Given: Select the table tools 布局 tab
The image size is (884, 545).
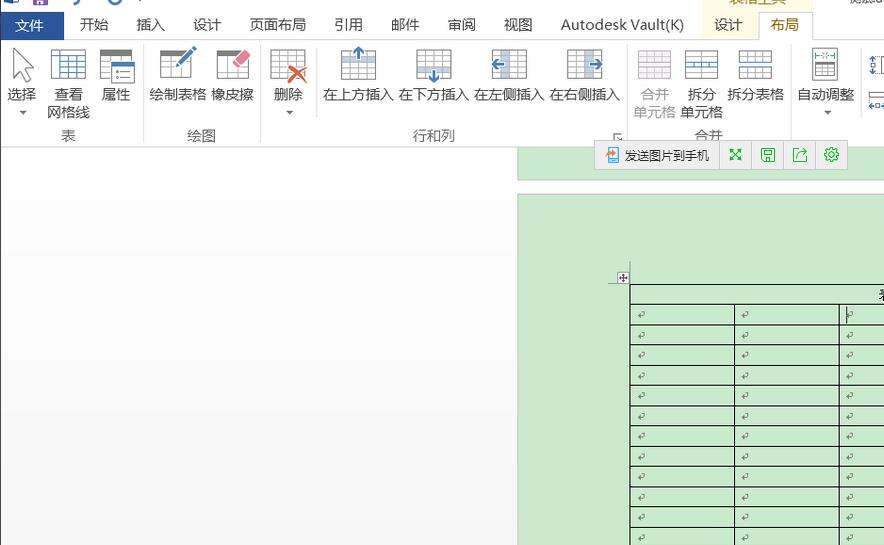Looking at the screenshot, I should (x=785, y=25).
